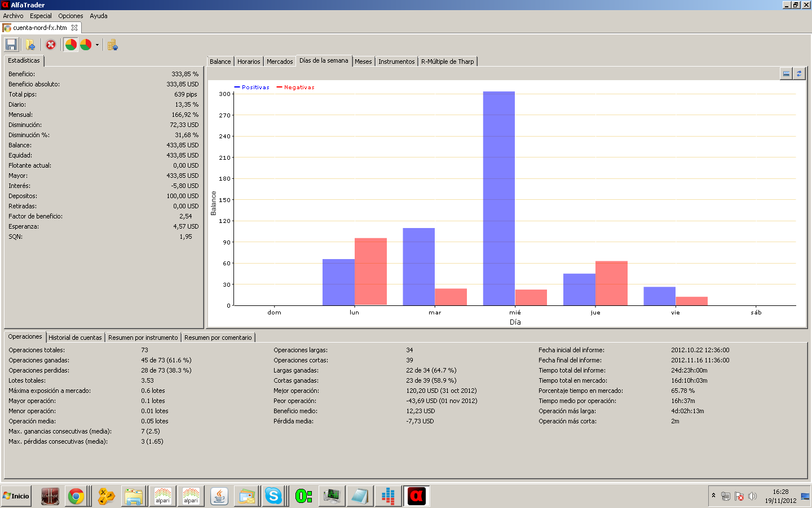Open the pie chart dropdown arrow
Viewport: 812px width, 508px height.
pyautogui.click(x=97, y=45)
